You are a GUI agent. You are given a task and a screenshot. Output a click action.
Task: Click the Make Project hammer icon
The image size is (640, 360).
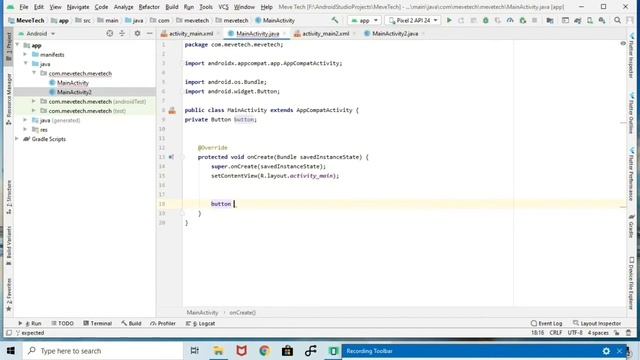coord(335,20)
